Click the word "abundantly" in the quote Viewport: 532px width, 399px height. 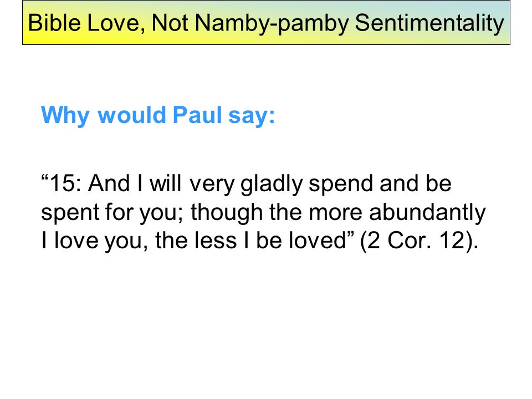click(x=427, y=213)
